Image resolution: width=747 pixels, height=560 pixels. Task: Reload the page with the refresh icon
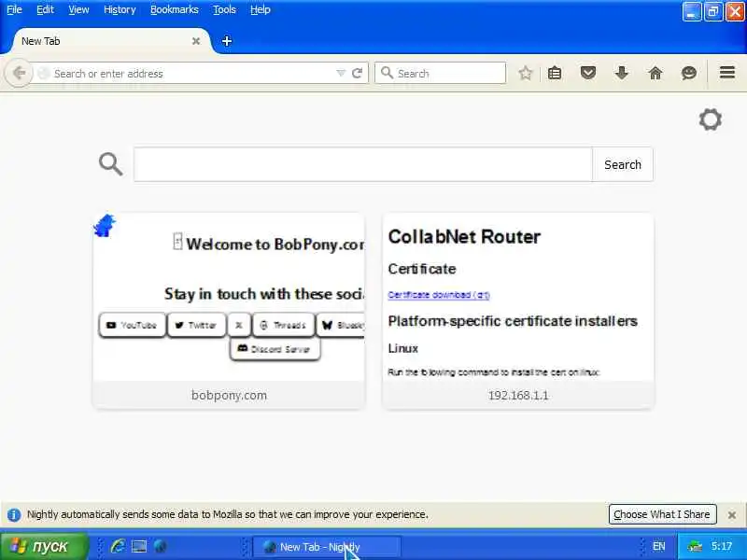[357, 74]
